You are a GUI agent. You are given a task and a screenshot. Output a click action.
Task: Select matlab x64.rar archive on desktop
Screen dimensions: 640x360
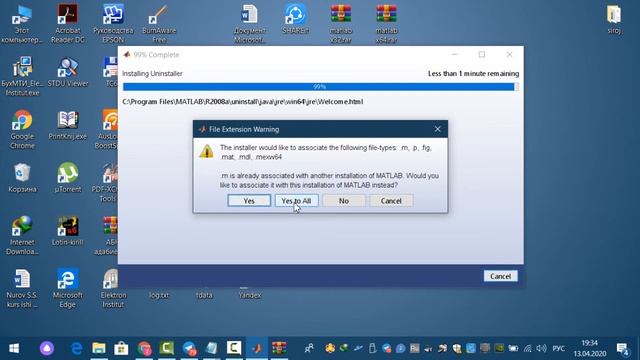tap(386, 24)
